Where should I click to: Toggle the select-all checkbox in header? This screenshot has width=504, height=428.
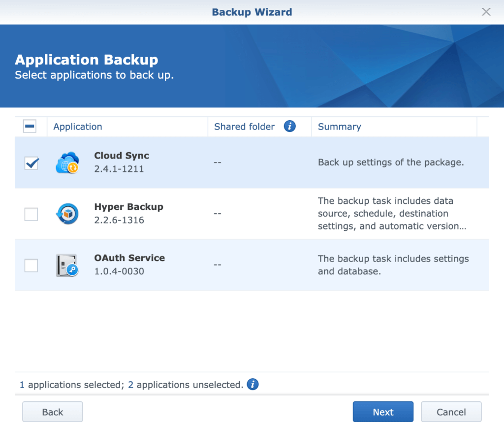(x=30, y=127)
